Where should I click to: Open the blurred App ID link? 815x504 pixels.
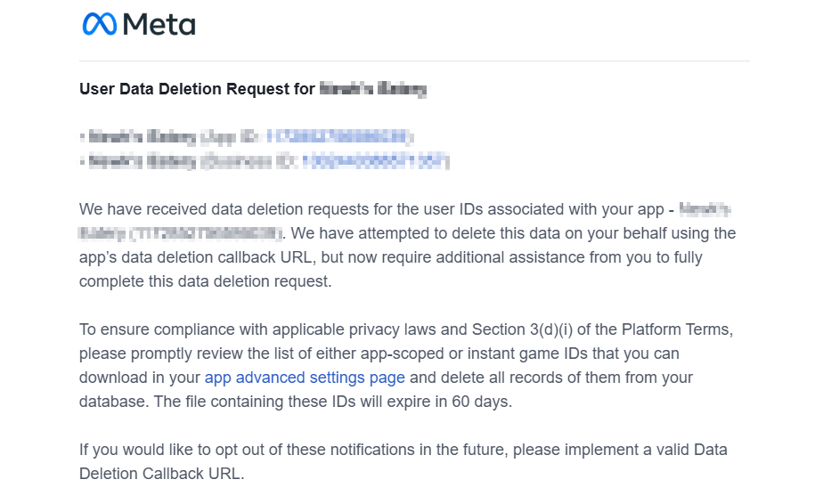[x=338, y=136]
